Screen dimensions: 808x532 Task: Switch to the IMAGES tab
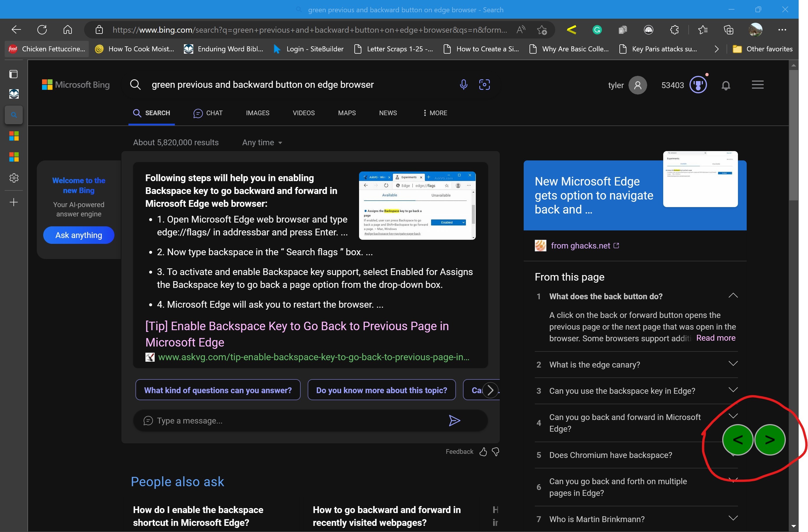(x=257, y=113)
